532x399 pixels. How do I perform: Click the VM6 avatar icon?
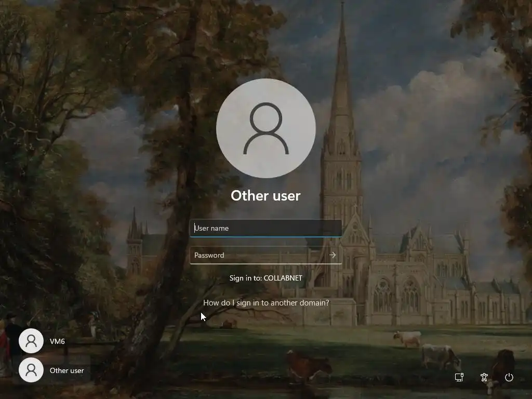click(31, 341)
